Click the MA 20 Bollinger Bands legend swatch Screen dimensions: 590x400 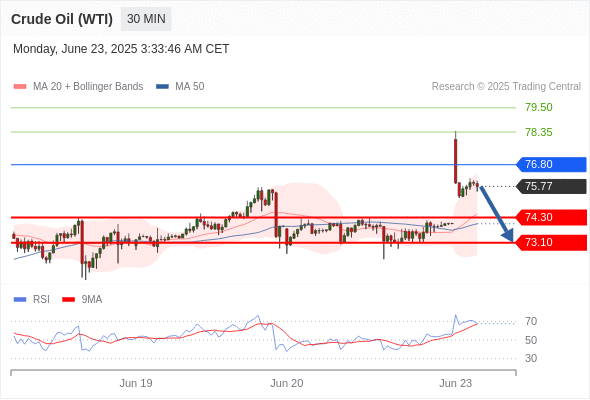[20, 87]
